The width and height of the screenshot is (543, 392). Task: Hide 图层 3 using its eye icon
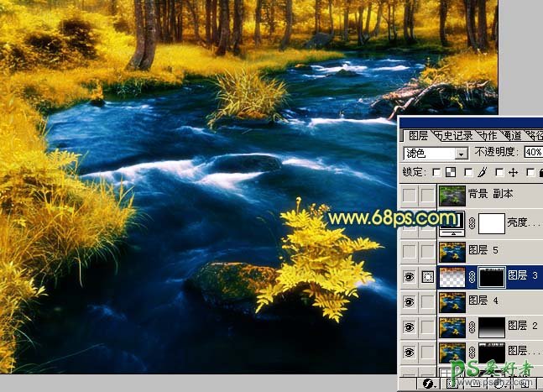(410, 275)
